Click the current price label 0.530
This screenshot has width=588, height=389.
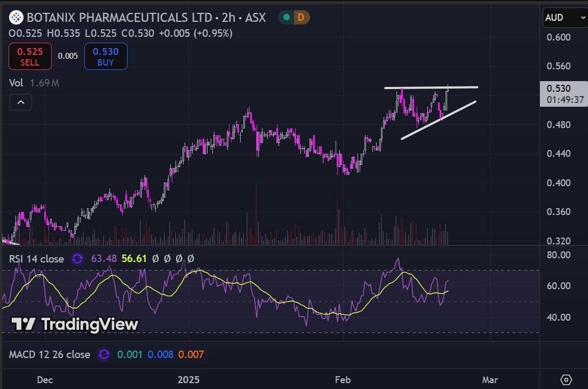click(558, 89)
